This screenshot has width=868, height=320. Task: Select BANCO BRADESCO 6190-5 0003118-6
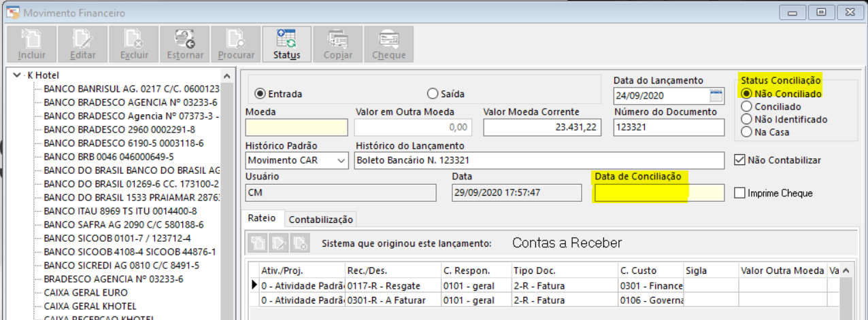(123, 143)
